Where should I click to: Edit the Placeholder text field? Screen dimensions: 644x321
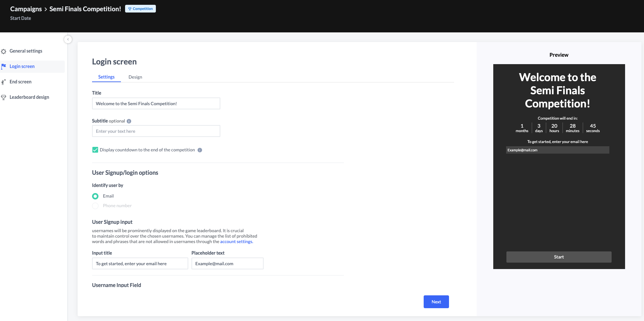(x=227, y=264)
